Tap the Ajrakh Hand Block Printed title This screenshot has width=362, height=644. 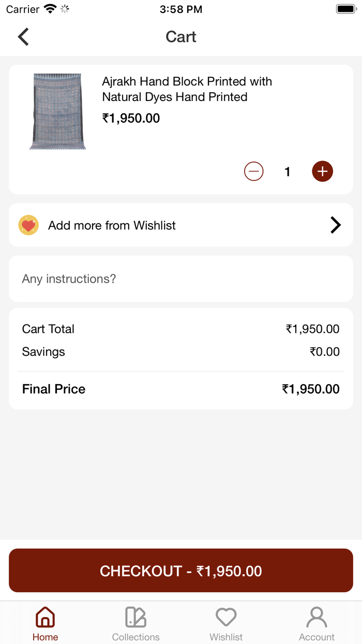point(187,89)
